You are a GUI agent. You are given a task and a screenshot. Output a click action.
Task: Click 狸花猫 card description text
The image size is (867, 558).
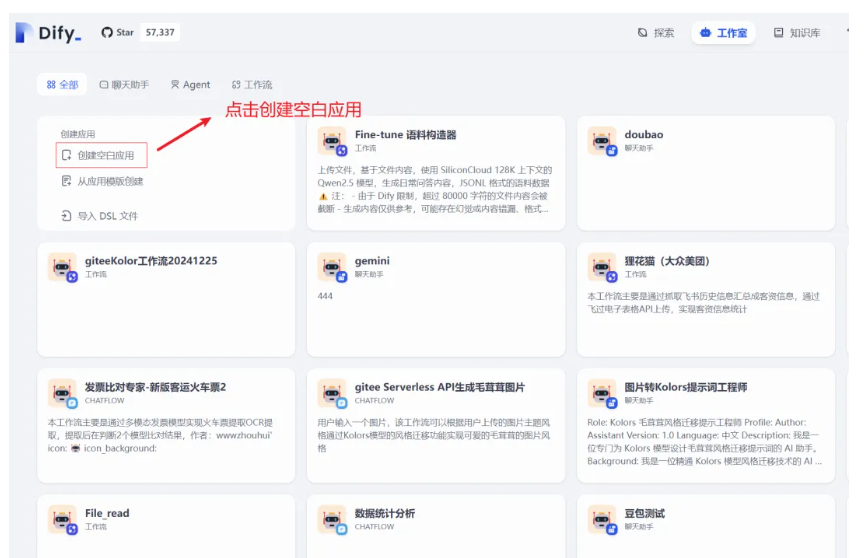coord(703,303)
